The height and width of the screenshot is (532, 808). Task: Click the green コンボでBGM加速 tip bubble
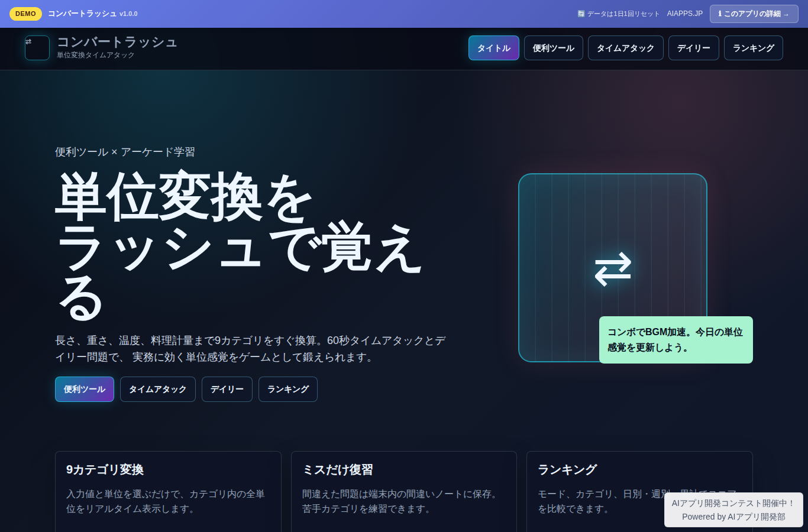676,340
